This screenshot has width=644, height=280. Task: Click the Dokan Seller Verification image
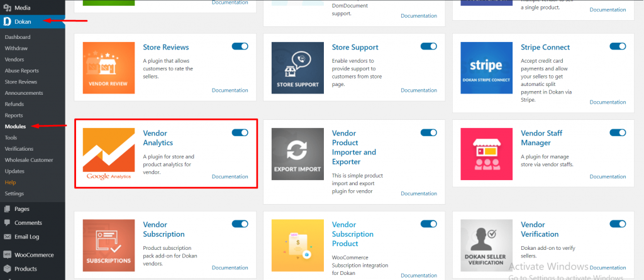486,245
